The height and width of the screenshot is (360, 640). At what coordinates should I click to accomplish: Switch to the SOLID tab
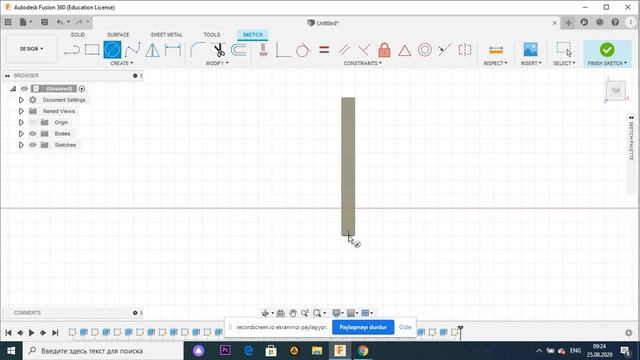click(78, 35)
